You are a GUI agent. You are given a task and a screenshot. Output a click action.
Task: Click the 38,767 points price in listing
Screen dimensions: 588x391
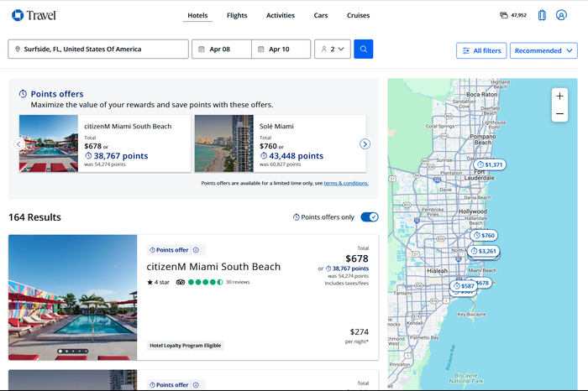pyautogui.click(x=347, y=268)
